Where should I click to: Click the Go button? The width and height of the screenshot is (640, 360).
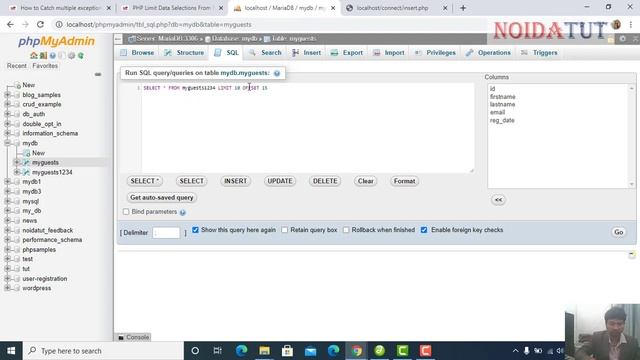[618, 232]
